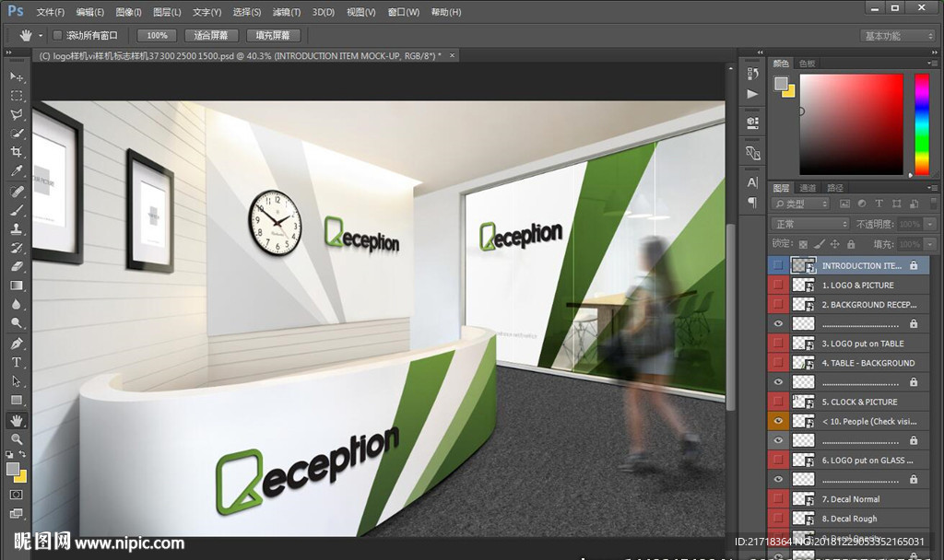Switch to the 通道 channels tab
The image size is (944, 560).
pyautogui.click(x=808, y=188)
